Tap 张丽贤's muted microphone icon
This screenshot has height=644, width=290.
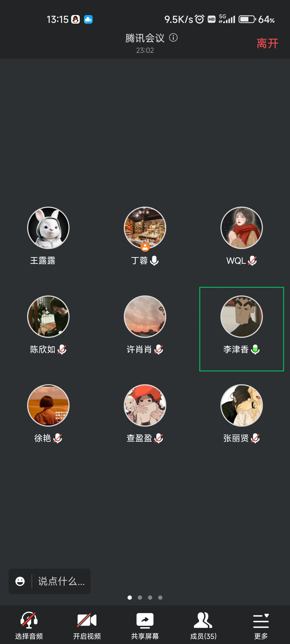pyautogui.click(x=255, y=438)
